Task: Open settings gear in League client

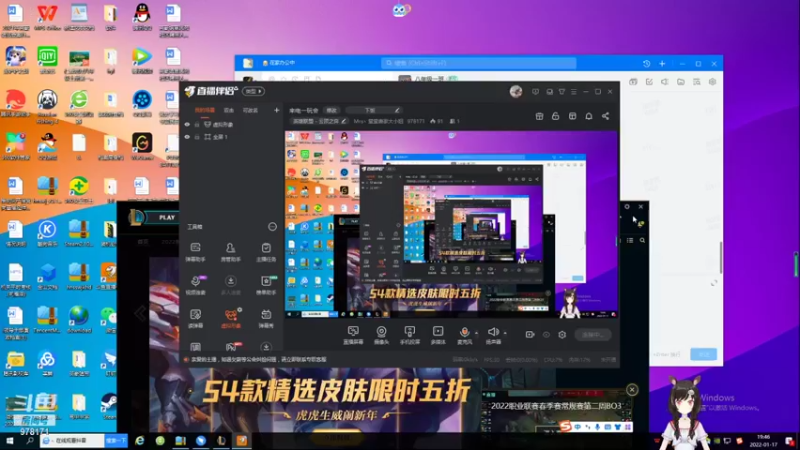Action: pyautogui.click(x=627, y=207)
